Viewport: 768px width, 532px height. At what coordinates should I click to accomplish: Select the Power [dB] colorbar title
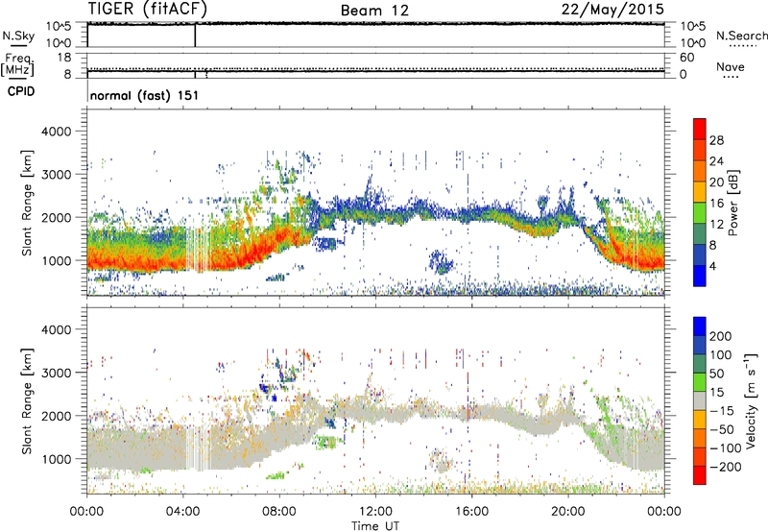[x=733, y=203]
